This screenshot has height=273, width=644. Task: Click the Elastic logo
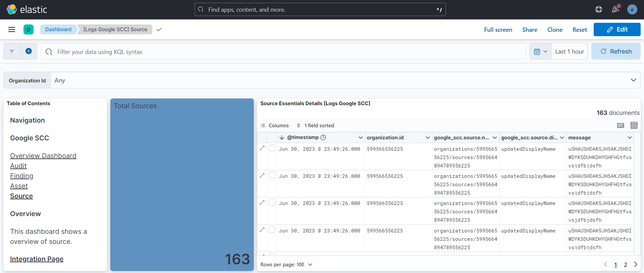pyautogui.click(x=27, y=9)
